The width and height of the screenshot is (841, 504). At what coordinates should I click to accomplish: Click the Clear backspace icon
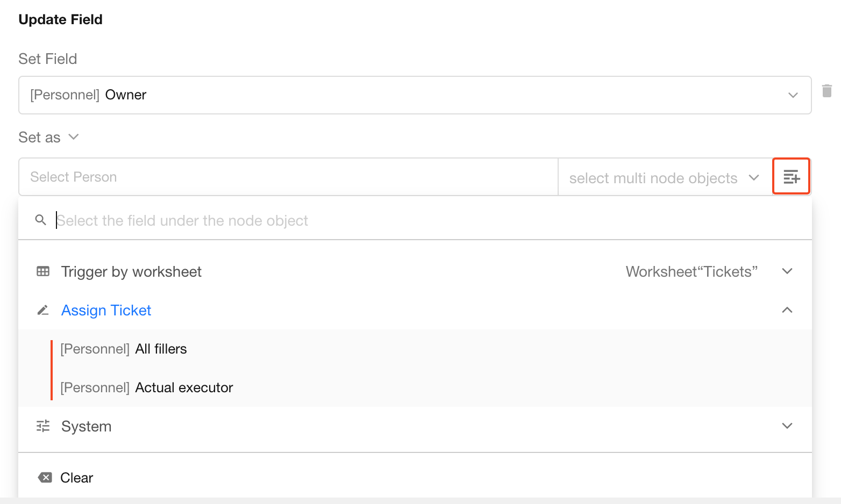point(45,477)
